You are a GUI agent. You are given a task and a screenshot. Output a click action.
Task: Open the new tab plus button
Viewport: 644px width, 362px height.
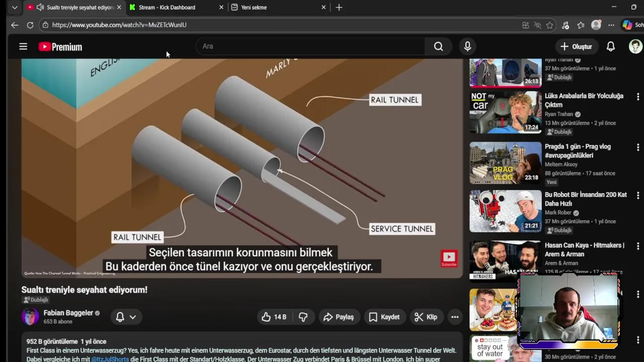pos(339,8)
